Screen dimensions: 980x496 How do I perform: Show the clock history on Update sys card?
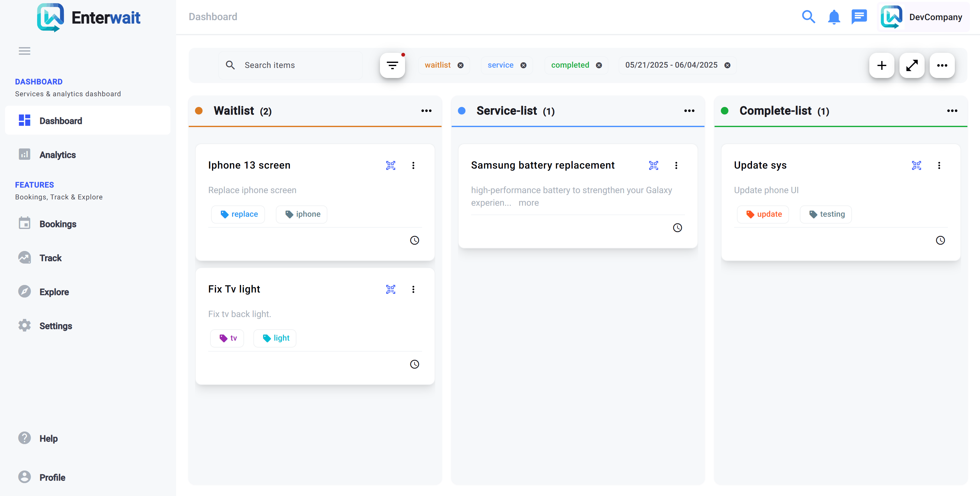pyautogui.click(x=940, y=240)
